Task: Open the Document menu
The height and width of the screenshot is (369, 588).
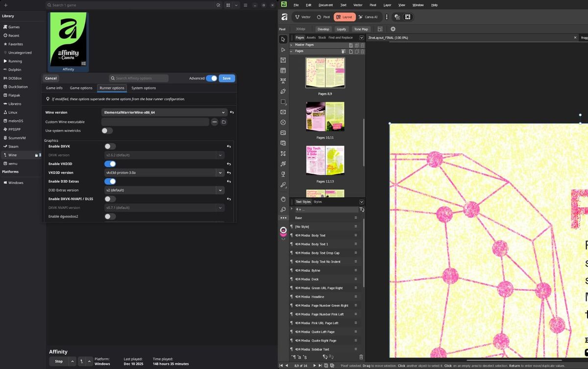Action: (x=325, y=5)
